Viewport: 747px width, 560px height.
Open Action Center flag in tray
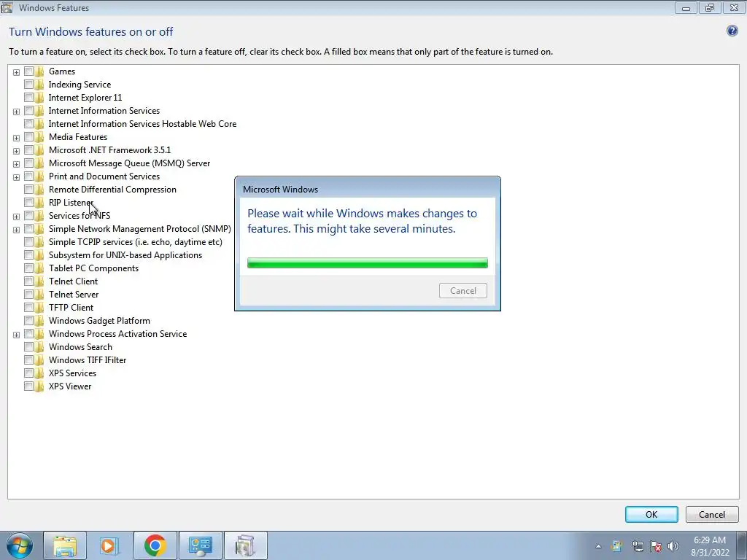(x=655, y=546)
